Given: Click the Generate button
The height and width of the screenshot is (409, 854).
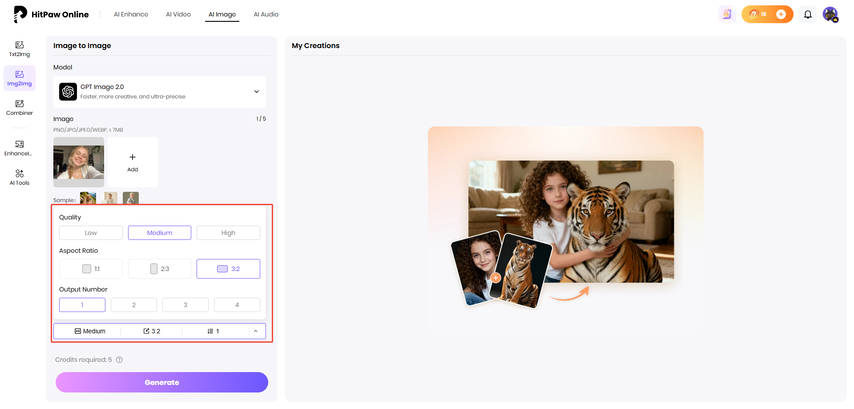Looking at the screenshot, I should coord(162,382).
